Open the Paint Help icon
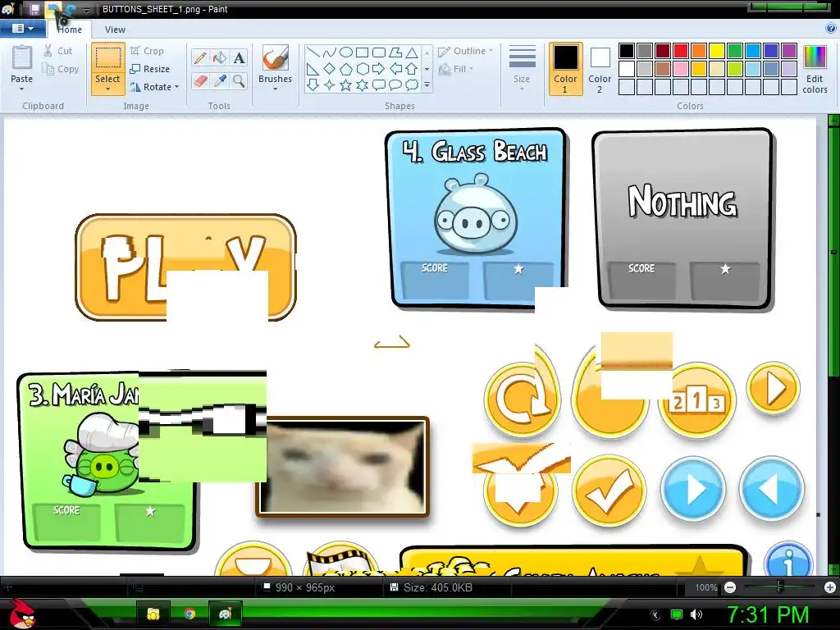840x630 pixels. [x=831, y=29]
